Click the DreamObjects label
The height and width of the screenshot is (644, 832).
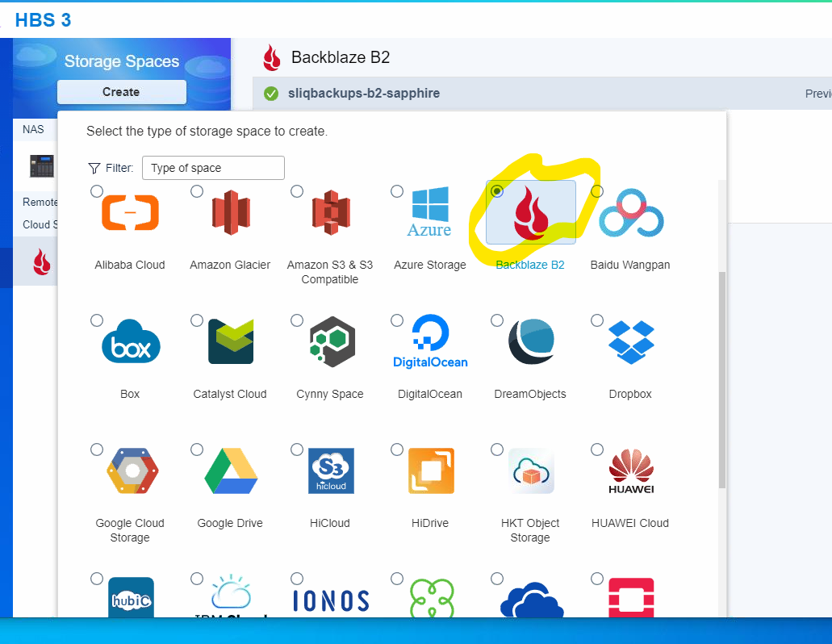(530, 394)
